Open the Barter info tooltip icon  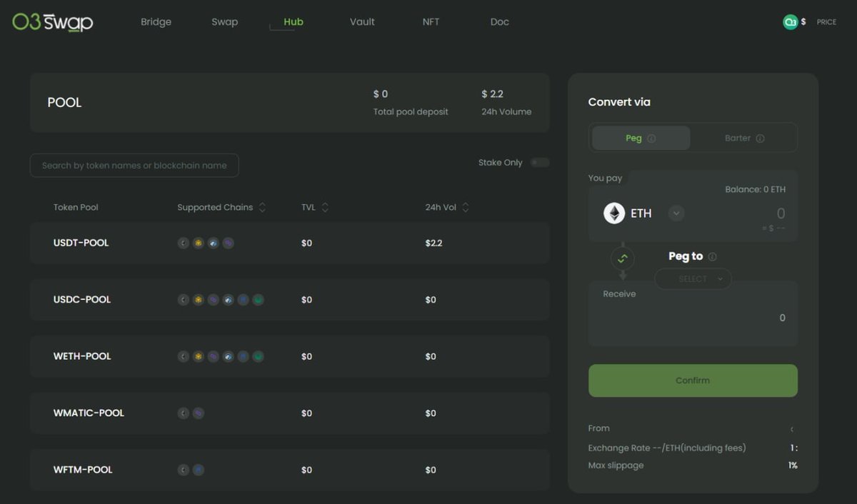[x=760, y=138]
